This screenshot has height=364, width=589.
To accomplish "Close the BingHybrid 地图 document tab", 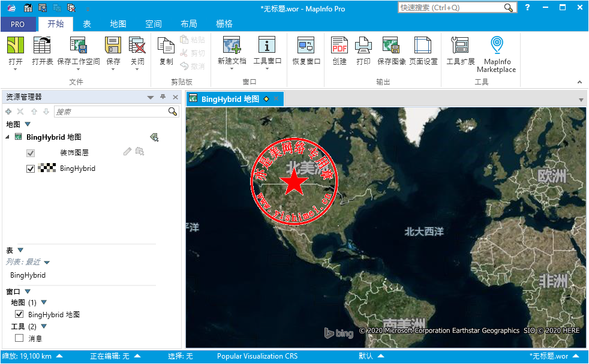I will point(277,99).
